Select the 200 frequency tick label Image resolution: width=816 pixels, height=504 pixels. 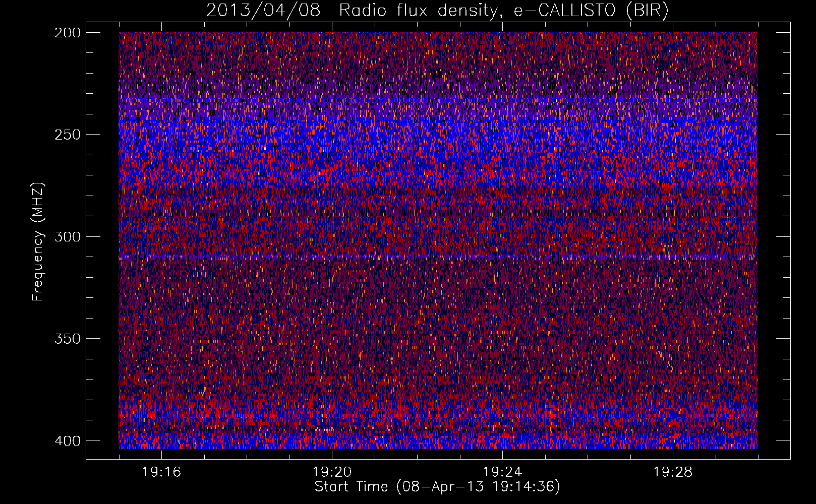pos(67,33)
